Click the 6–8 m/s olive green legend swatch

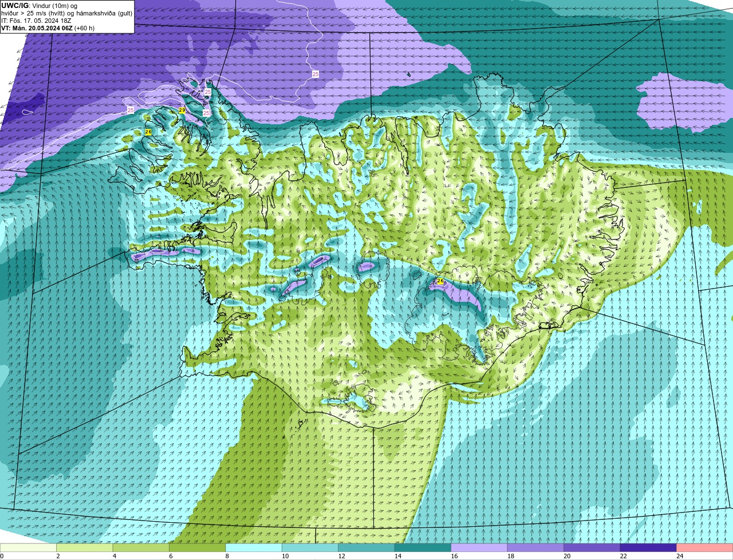click(x=198, y=547)
